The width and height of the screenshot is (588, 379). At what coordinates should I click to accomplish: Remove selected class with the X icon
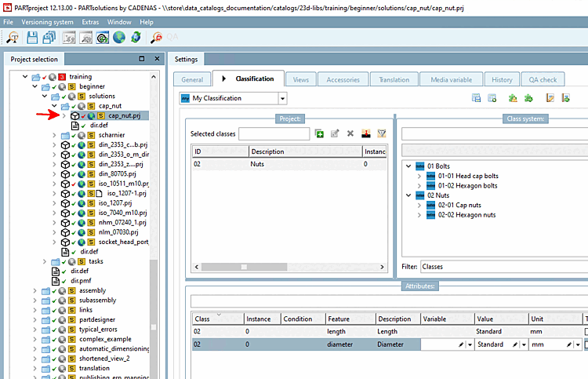coord(350,133)
